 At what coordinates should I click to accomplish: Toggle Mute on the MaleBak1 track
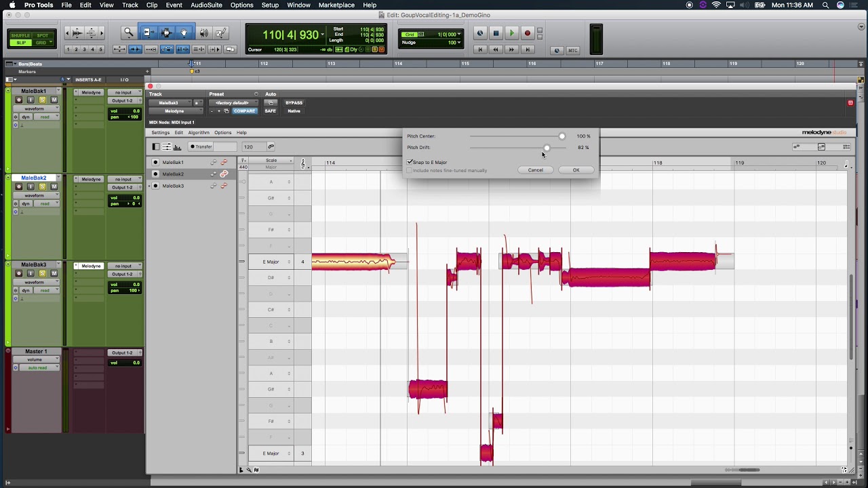[x=54, y=100]
